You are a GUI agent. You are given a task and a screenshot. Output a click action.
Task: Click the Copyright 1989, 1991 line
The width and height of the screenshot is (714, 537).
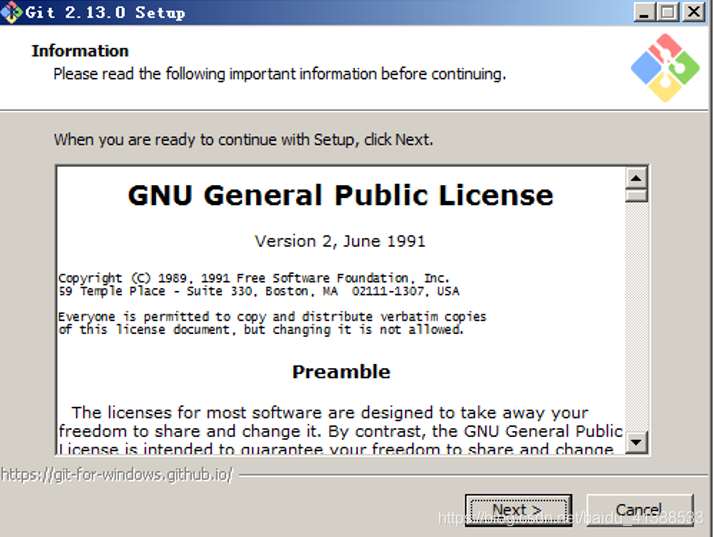tap(254, 278)
